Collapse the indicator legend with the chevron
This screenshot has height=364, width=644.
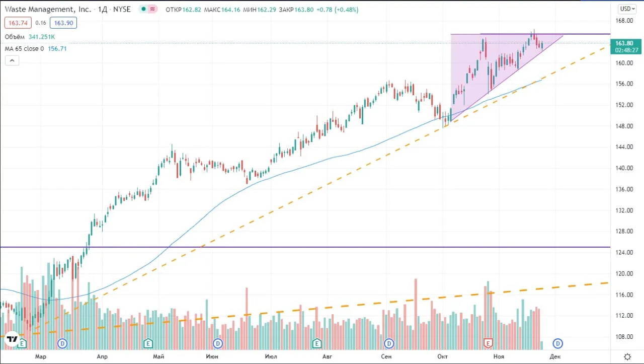coord(12,60)
